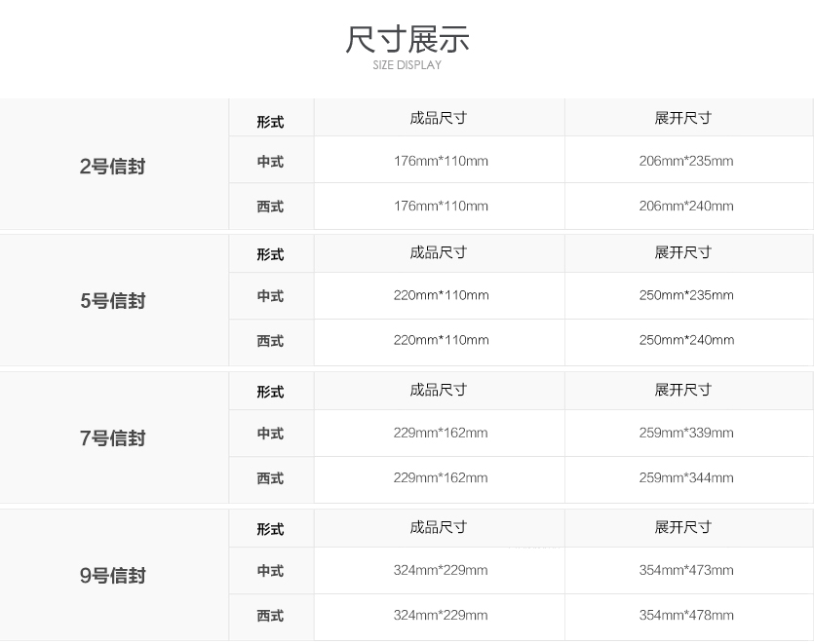Image resolution: width=814 pixels, height=644 pixels.
Task: Click the SIZE DISPLAY subtitle text
Action: pos(407,65)
